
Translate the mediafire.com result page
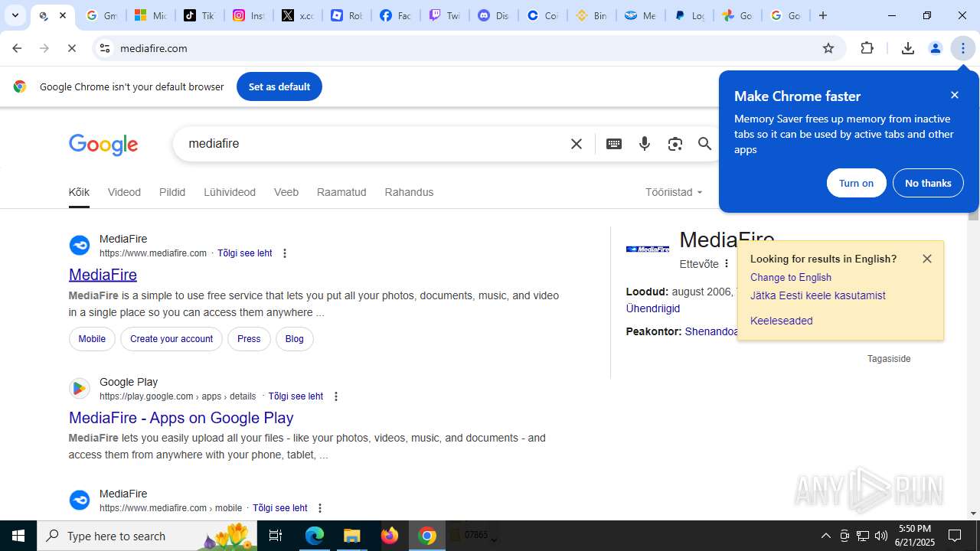[x=244, y=253]
